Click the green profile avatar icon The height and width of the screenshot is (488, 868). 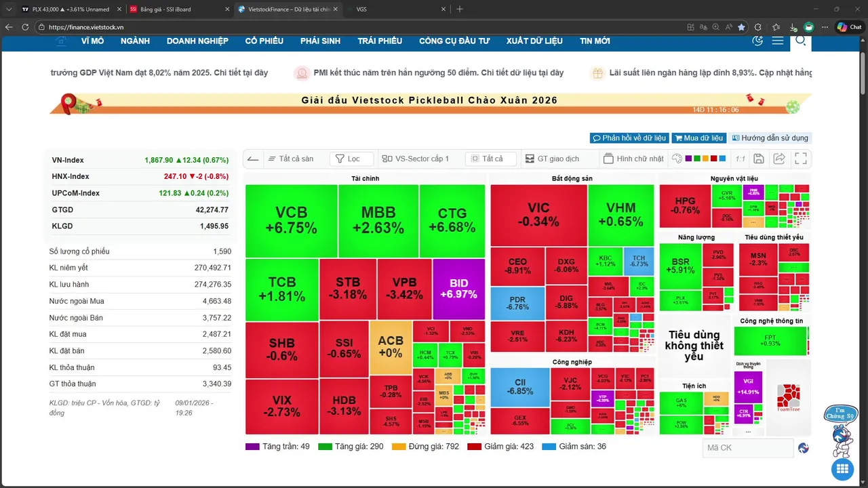coord(809,27)
